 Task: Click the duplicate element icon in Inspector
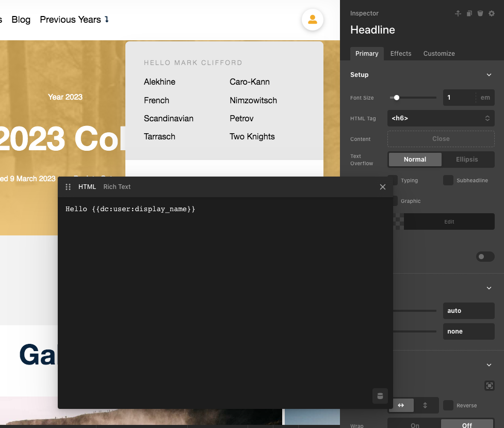pyautogui.click(x=469, y=13)
